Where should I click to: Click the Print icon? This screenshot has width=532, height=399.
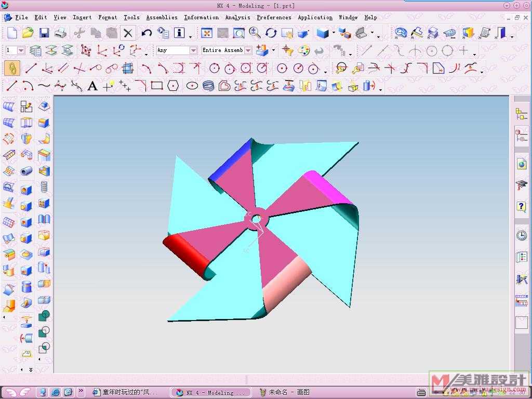[x=60, y=33]
